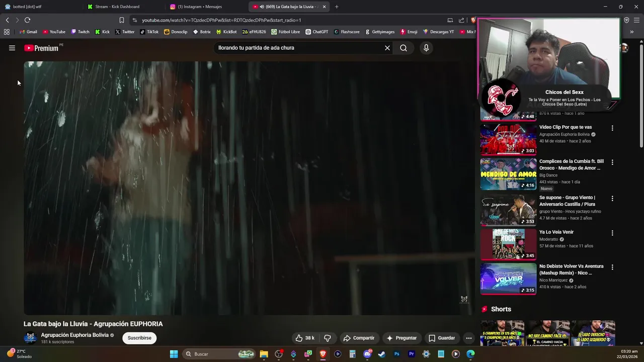Open Agrupación Euphoria Bolivia channel name
This screenshot has width=644, height=362.
[74, 335]
